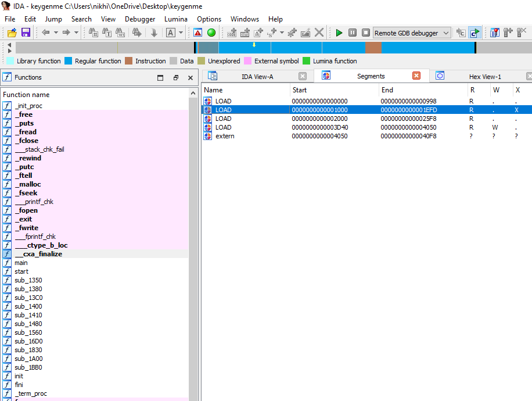Screen dimensions: 532x401
Task: Switch to the Hex View-1 tab
Action: click(x=485, y=77)
